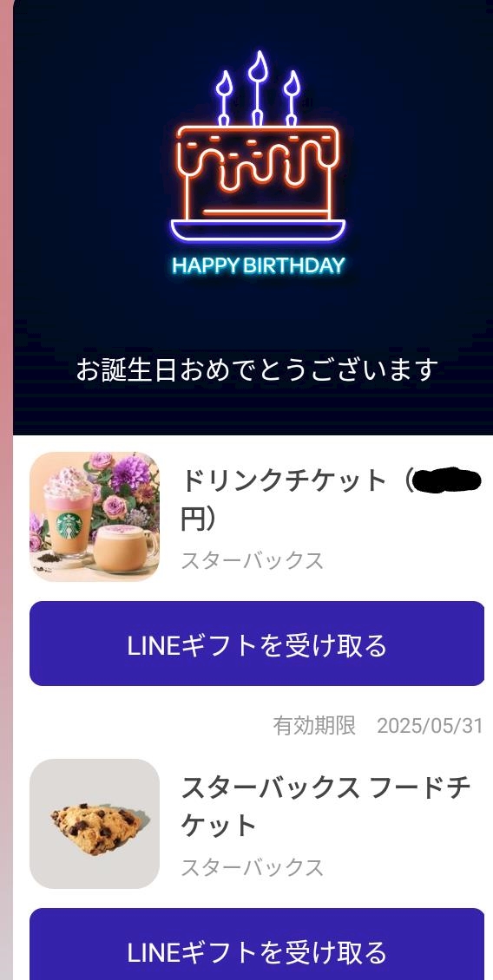Click the blacked-out price on drink ticket
This screenshot has width=493, height=980.
[448, 480]
